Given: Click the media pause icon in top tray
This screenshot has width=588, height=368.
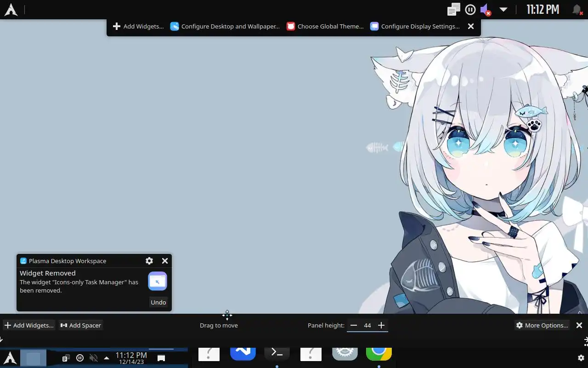Looking at the screenshot, I should coord(470,9).
